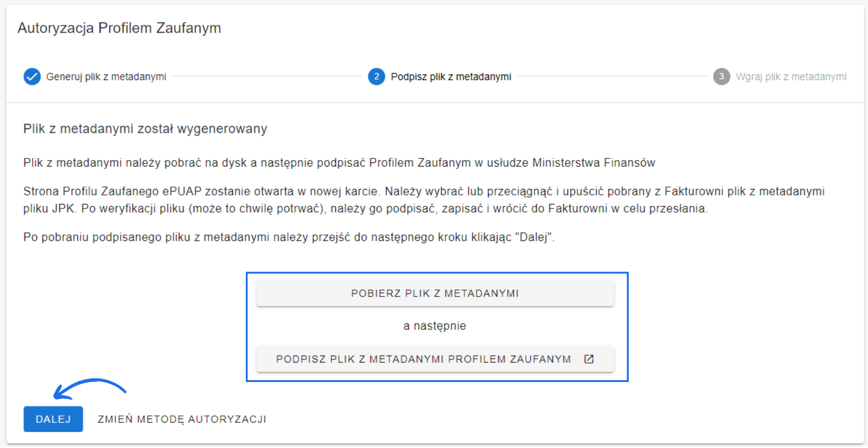Select the "Podpisz plik z metadanymi" step label

pos(451,76)
